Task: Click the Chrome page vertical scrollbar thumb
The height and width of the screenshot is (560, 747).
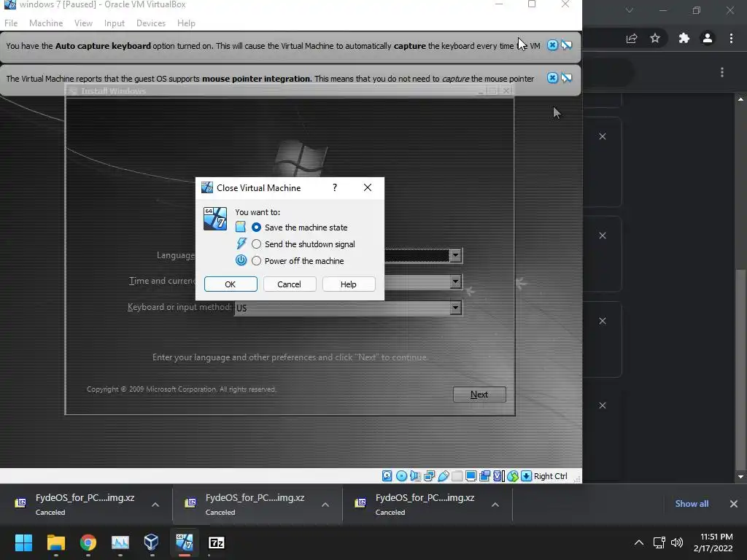Action: click(x=740, y=370)
